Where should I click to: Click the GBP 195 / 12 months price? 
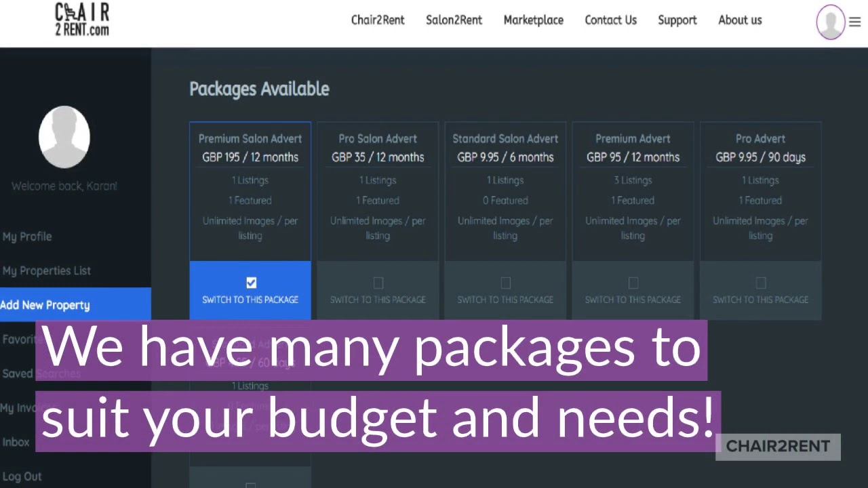pos(250,157)
